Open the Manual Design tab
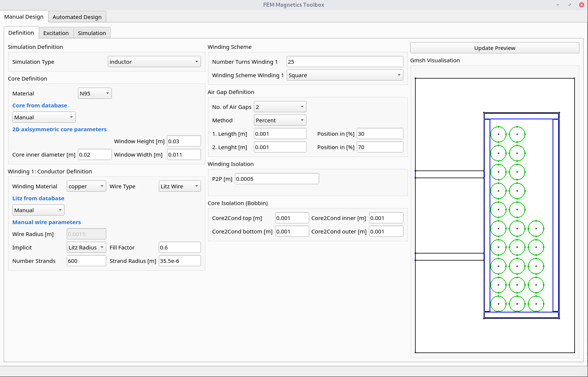The width and height of the screenshot is (588, 377). click(x=24, y=16)
